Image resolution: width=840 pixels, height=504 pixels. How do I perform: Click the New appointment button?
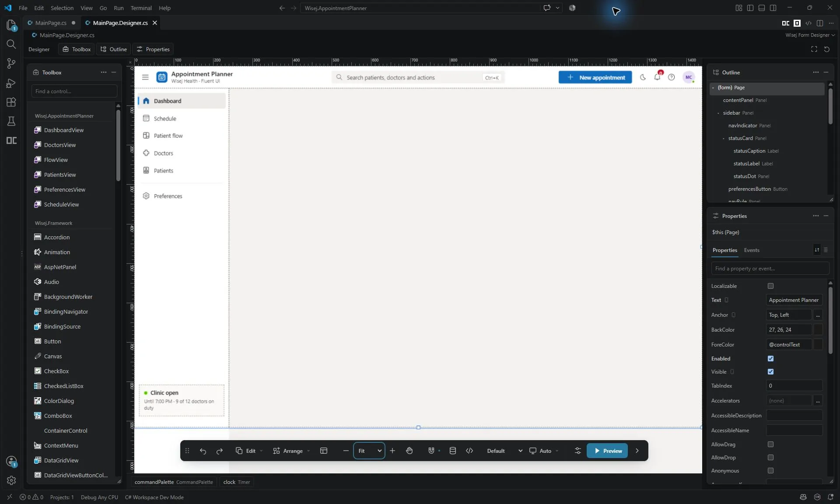coord(595,77)
